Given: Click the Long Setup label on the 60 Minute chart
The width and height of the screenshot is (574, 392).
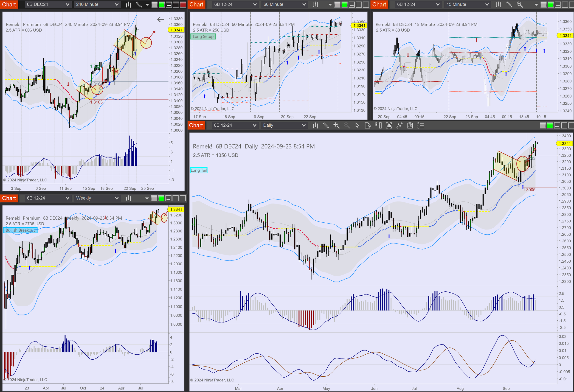Looking at the screenshot, I should [x=203, y=36].
